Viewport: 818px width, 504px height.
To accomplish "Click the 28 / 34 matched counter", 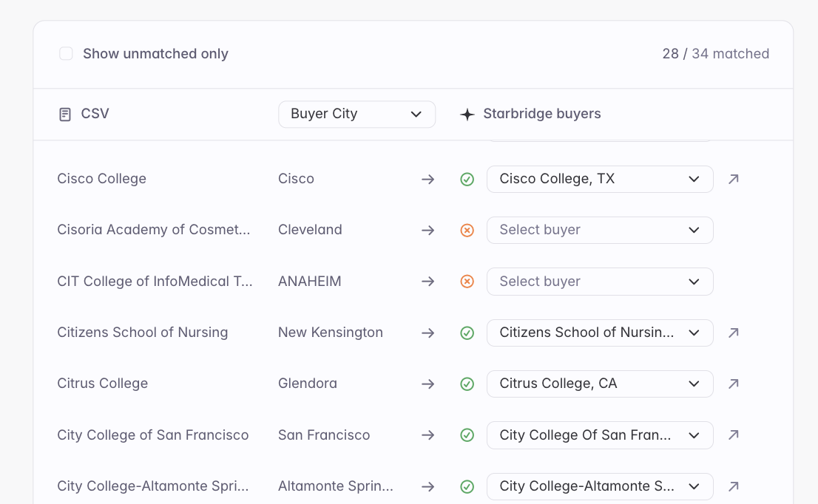I will pos(716,54).
